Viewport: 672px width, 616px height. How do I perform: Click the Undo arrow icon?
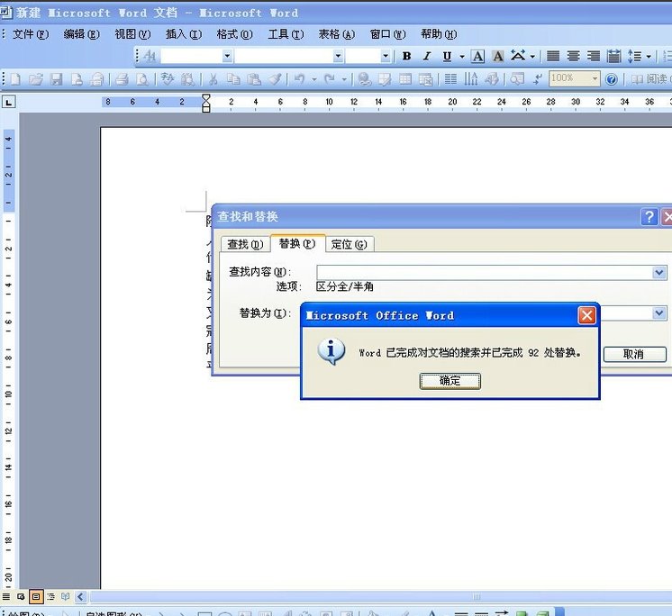[x=300, y=79]
